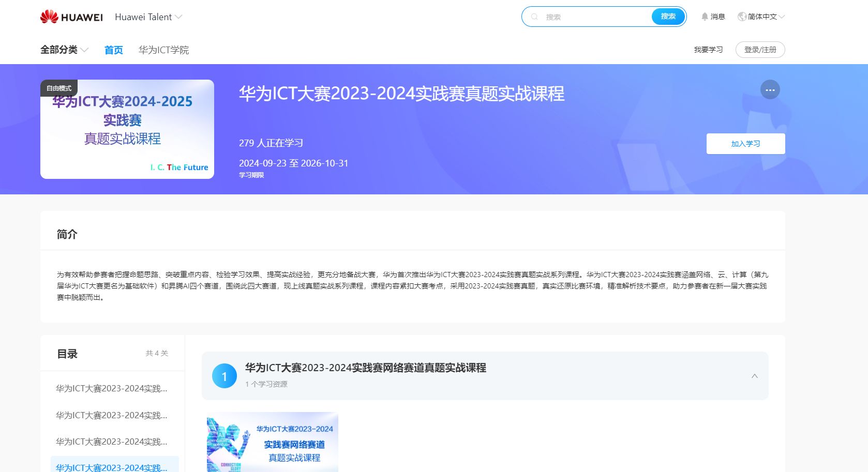Click the globe language icon
Viewport: 868px width, 472px height.
point(742,17)
